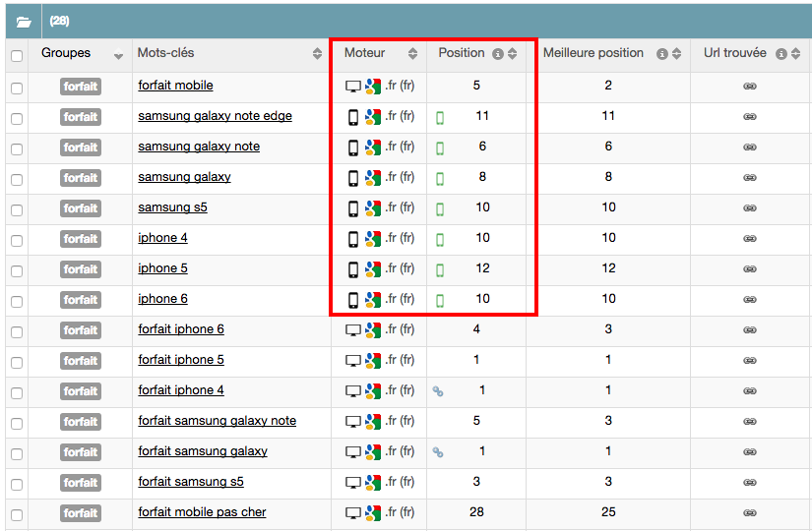The image size is (812, 531).
Task: Click Url trouvée info icon
Action: 781,54
